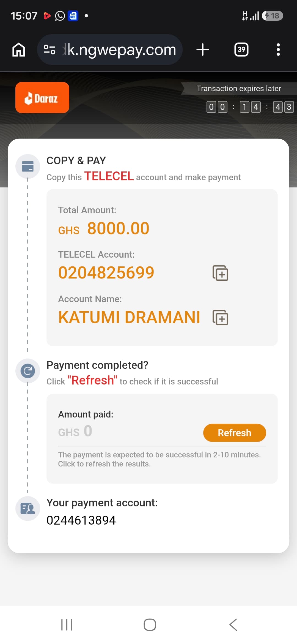Tap the payment account profile icon

click(x=28, y=509)
